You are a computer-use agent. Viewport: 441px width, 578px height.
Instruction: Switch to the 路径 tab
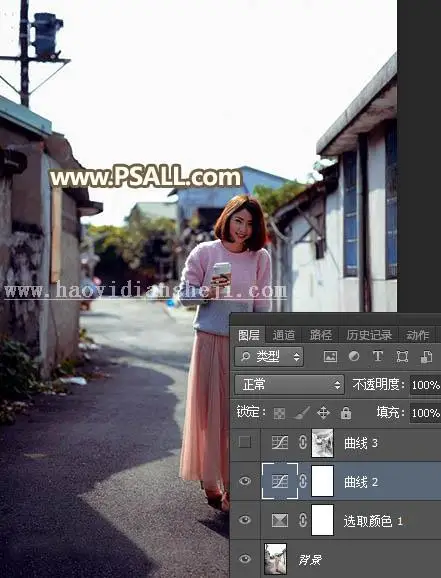click(320, 335)
